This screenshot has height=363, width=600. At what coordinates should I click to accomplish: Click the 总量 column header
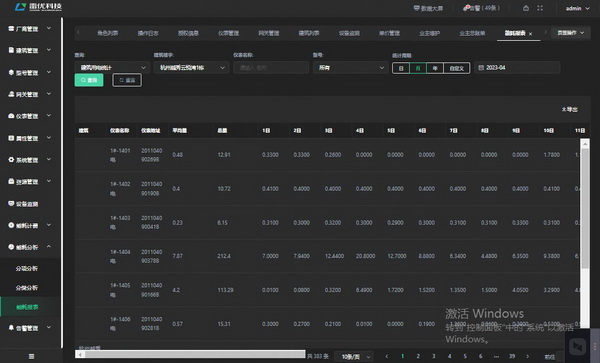point(222,130)
